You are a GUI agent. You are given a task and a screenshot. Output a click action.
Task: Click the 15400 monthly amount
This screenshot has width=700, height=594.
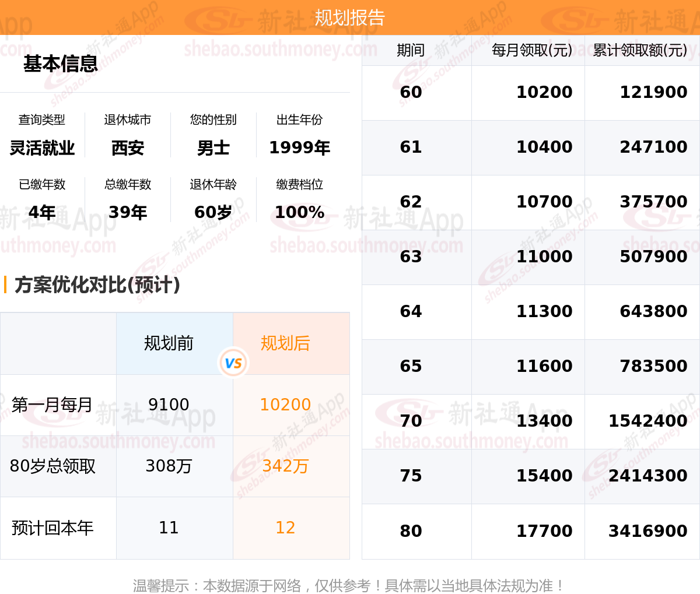pos(544,476)
